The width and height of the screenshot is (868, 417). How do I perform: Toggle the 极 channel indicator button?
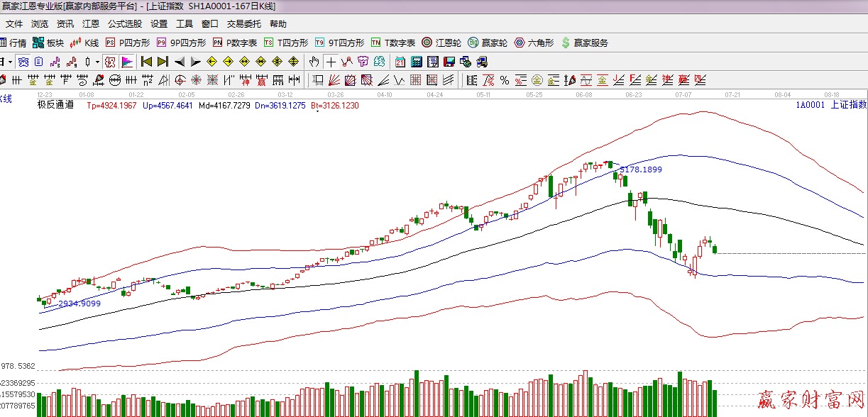(x=110, y=61)
